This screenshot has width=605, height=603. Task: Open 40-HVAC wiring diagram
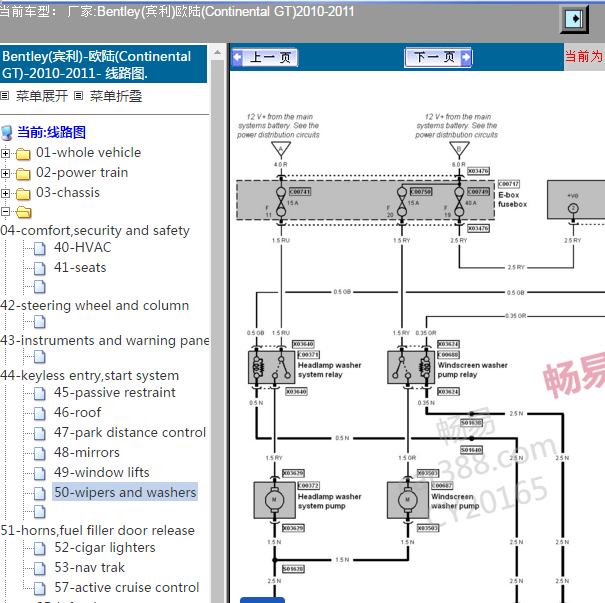click(83, 247)
